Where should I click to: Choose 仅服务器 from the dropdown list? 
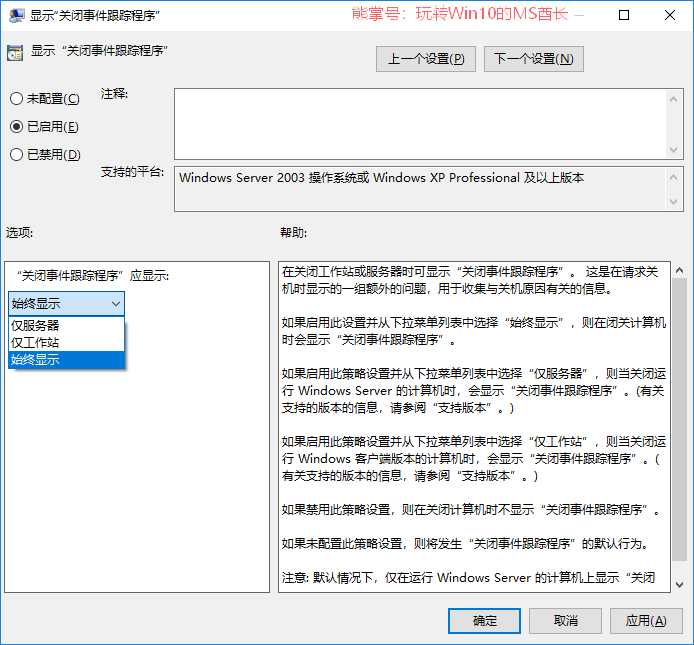pos(66,325)
